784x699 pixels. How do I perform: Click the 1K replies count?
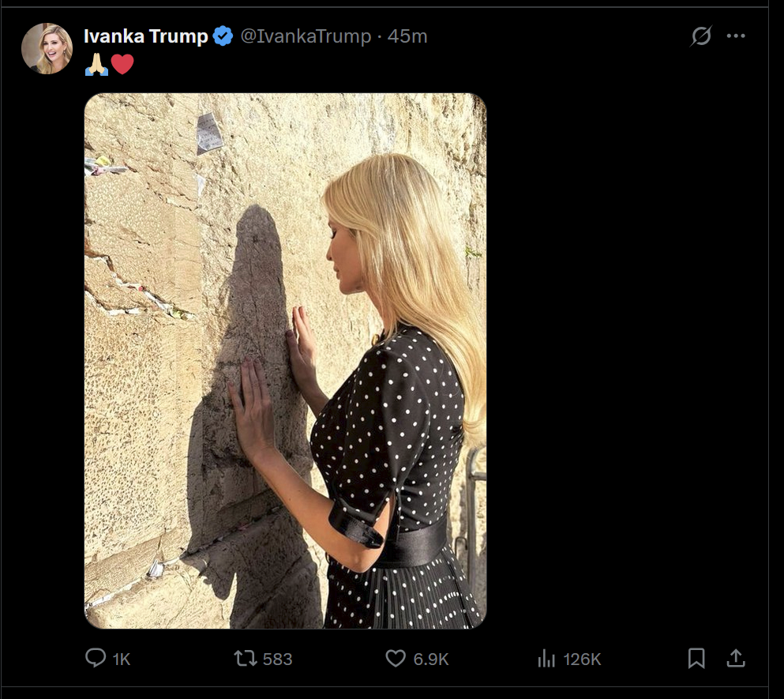122,659
